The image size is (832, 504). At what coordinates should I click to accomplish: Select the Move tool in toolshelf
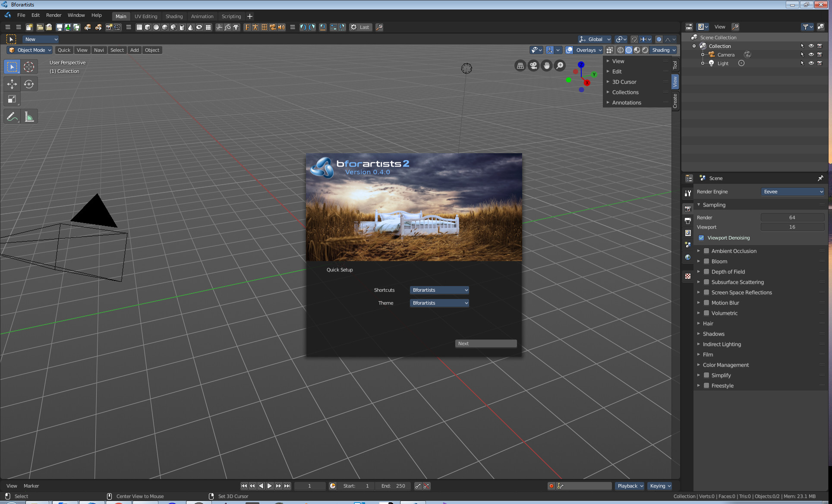pos(12,84)
